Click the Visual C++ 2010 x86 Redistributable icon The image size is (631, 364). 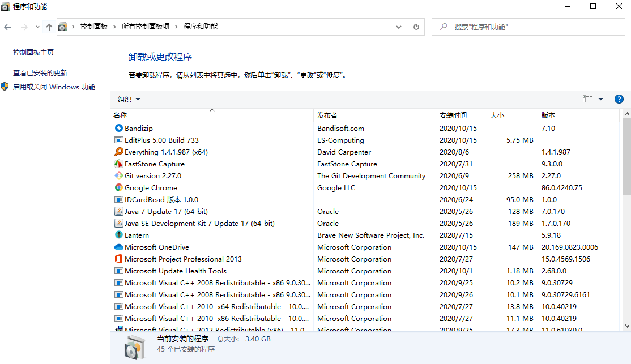point(119,318)
